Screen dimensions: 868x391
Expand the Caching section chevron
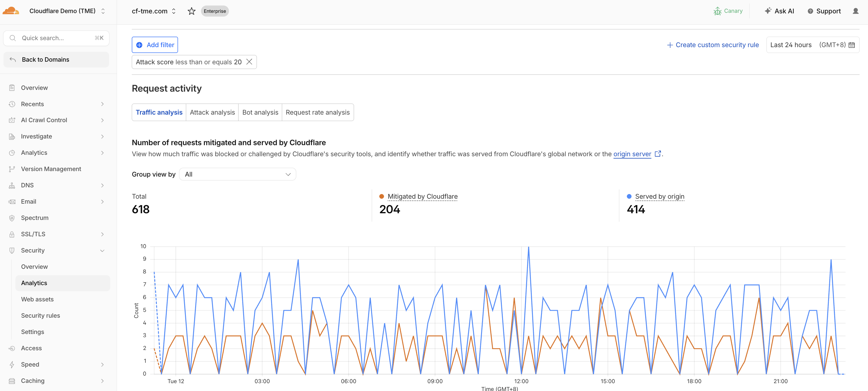coord(102,381)
